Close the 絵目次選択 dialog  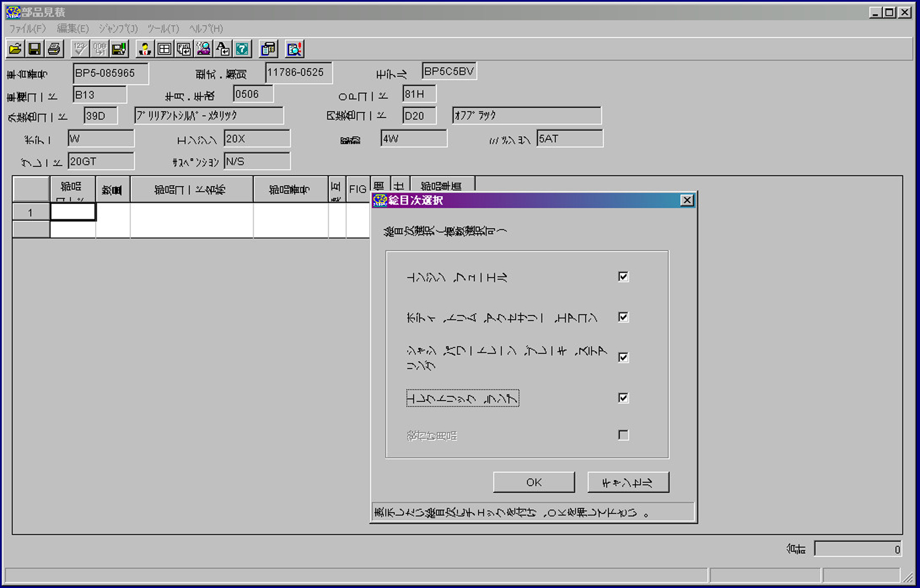pyautogui.click(x=687, y=200)
